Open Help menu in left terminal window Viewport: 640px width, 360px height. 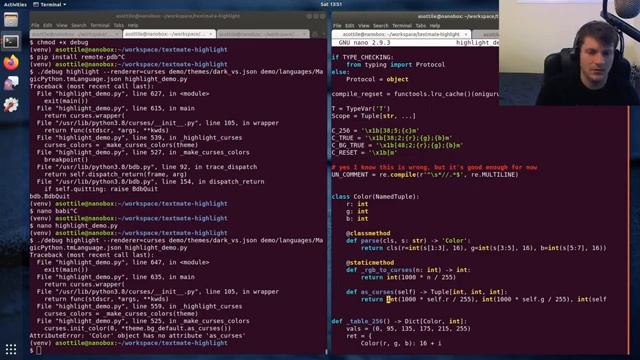[133, 25]
